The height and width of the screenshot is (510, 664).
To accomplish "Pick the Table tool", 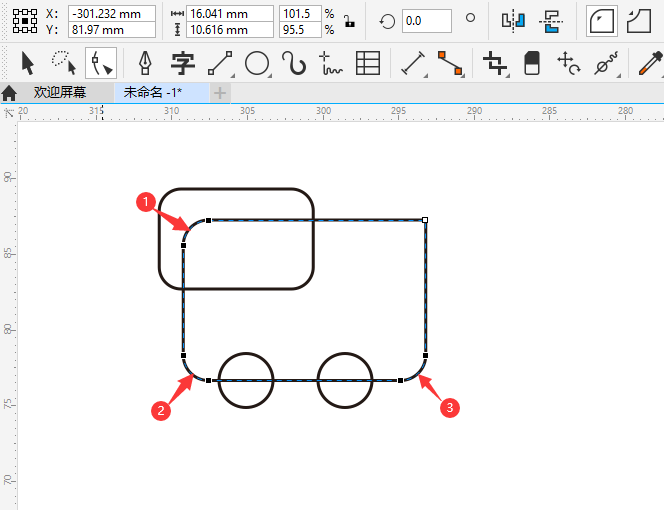I will [x=368, y=64].
